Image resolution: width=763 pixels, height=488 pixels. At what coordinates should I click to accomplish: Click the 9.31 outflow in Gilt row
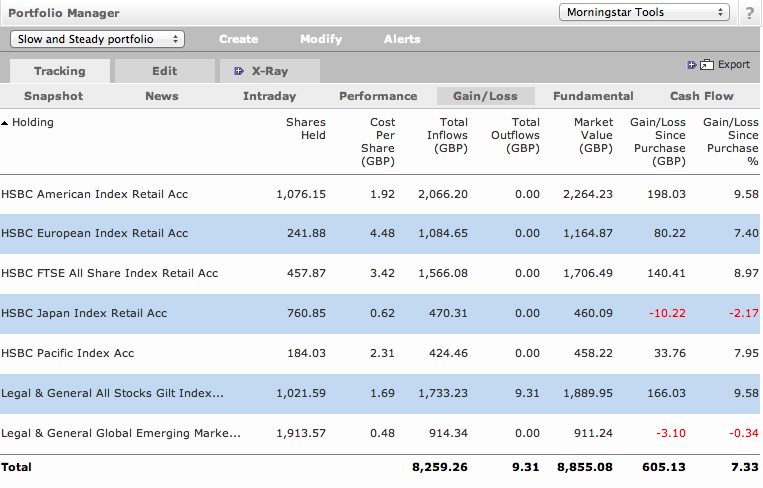[527, 393]
